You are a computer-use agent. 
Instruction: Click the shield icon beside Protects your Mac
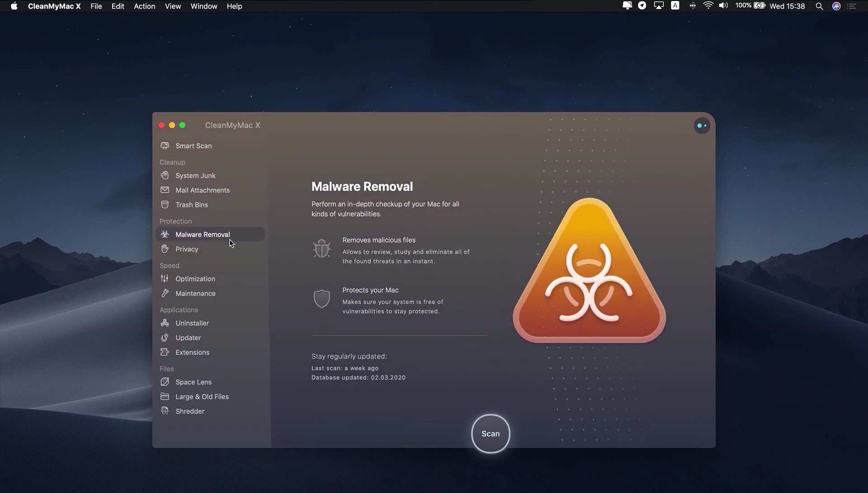click(x=322, y=299)
